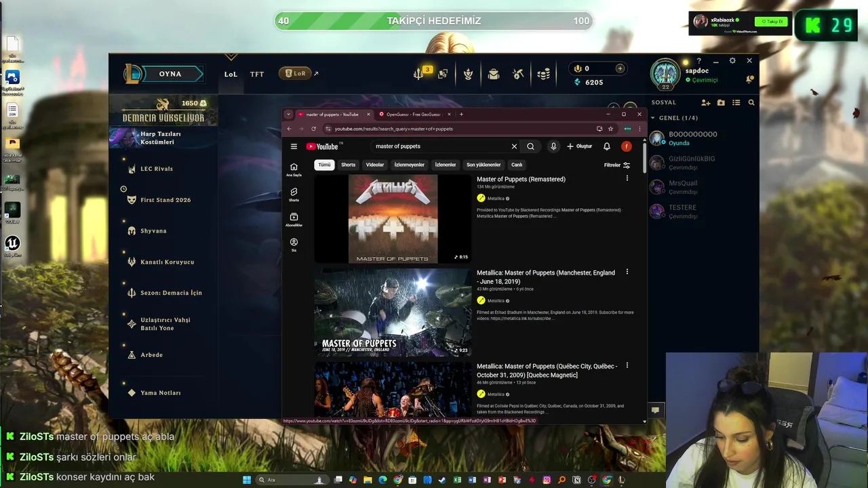Viewport: 868px width, 488px height.
Task: Switch to the OpenGuessr browser tab
Action: click(413, 115)
